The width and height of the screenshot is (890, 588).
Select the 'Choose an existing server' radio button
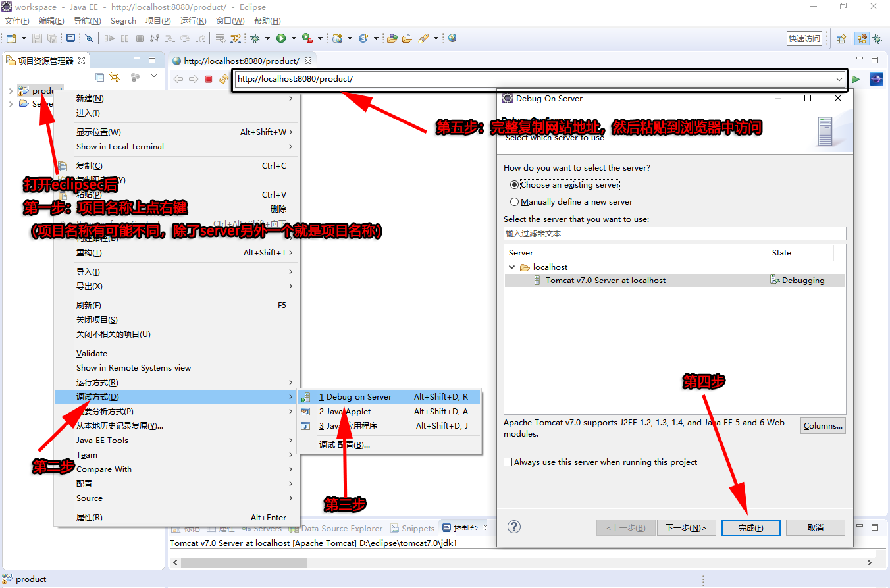[x=515, y=184]
